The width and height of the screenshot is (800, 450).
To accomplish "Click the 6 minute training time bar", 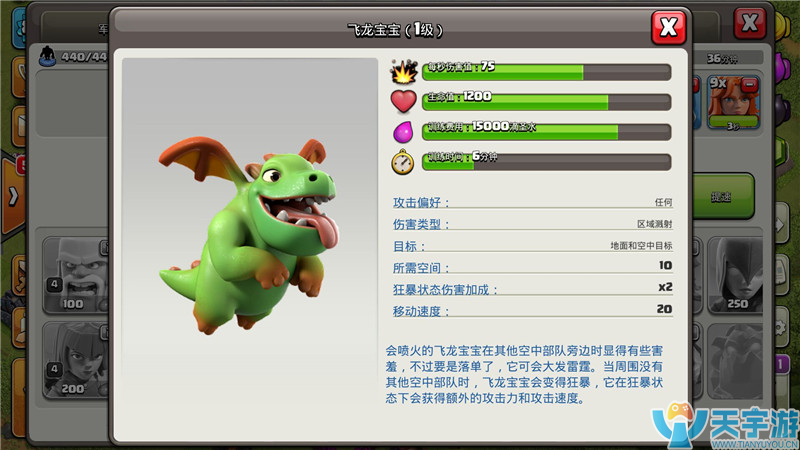I will [546, 162].
